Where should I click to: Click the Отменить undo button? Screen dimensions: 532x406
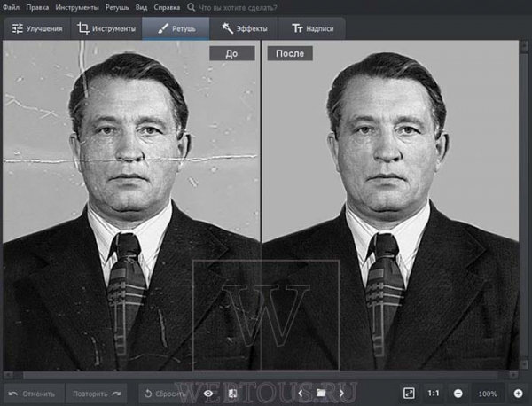pos(34,394)
